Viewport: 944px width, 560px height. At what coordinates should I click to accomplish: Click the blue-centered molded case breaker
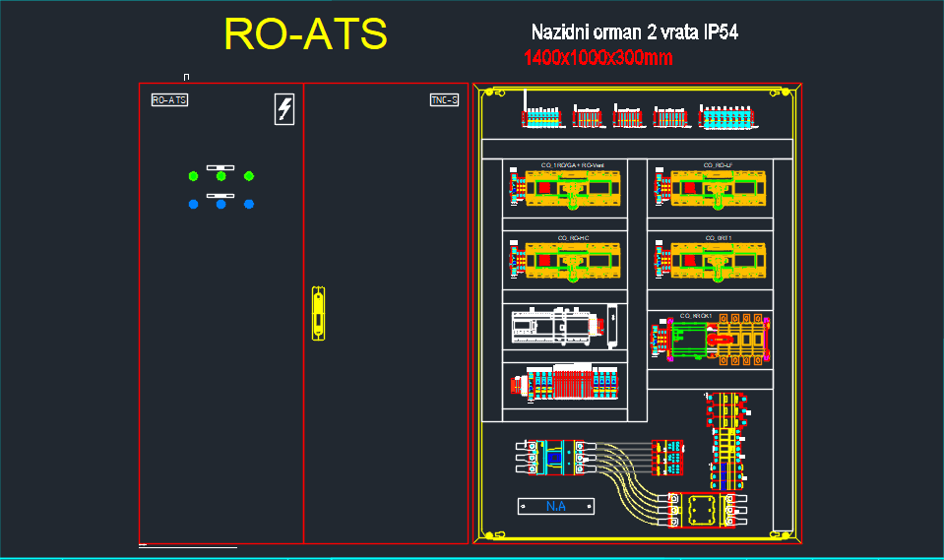[x=556, y=458]
